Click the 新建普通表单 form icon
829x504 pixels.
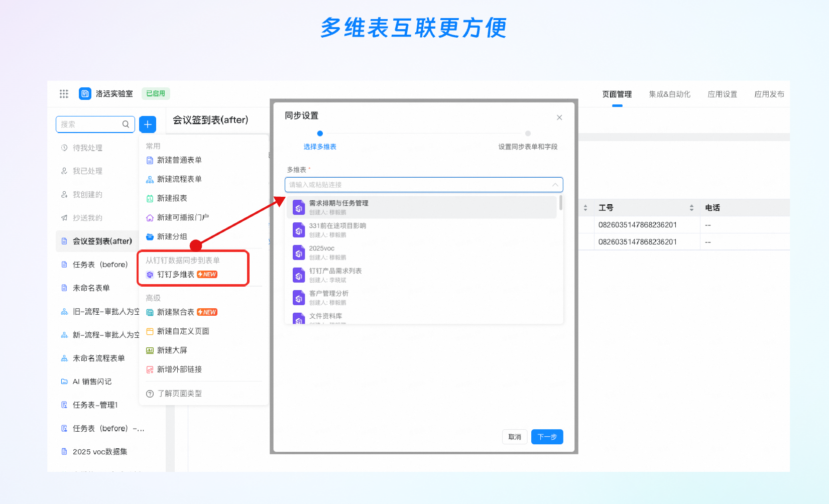(150, 160)
